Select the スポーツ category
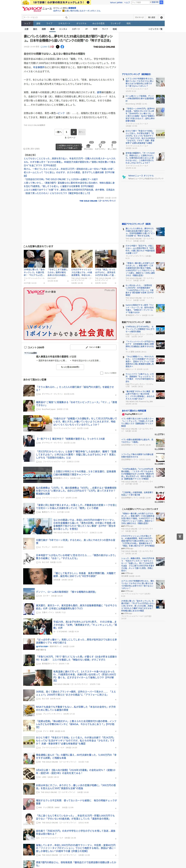 click(x=76, y=29)
